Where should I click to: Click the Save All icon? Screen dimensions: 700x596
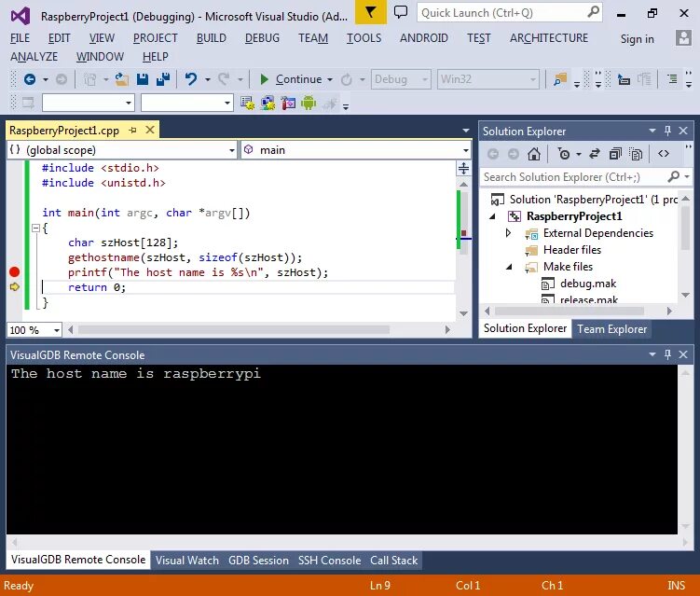pos(163,79)
